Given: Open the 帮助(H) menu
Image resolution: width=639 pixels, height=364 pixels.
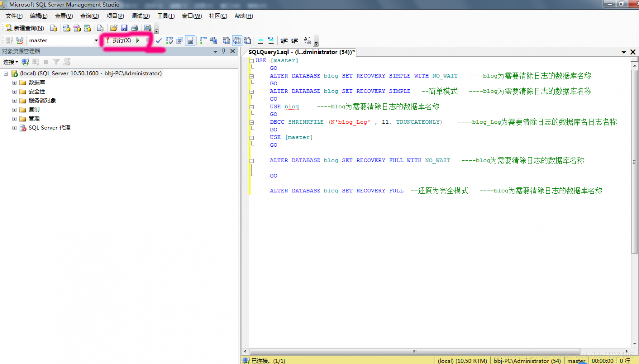Looking at the screenshot, I should pyautogui.click(x=244, y=16).
